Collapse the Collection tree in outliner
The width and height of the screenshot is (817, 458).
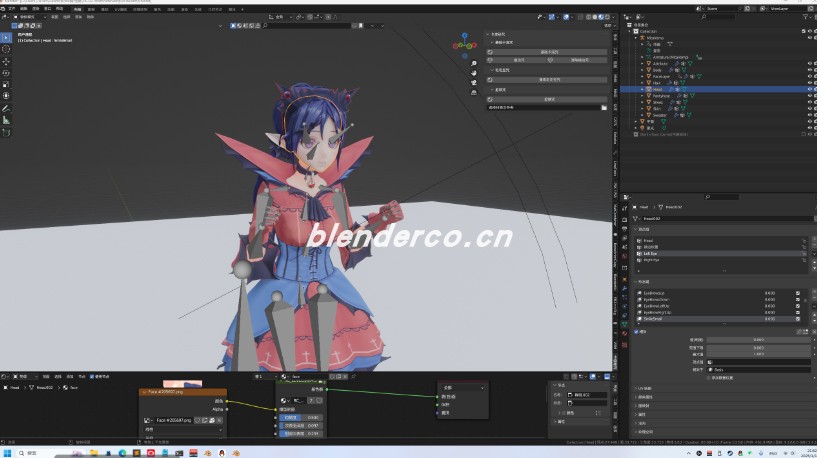[x=630, y=31]
